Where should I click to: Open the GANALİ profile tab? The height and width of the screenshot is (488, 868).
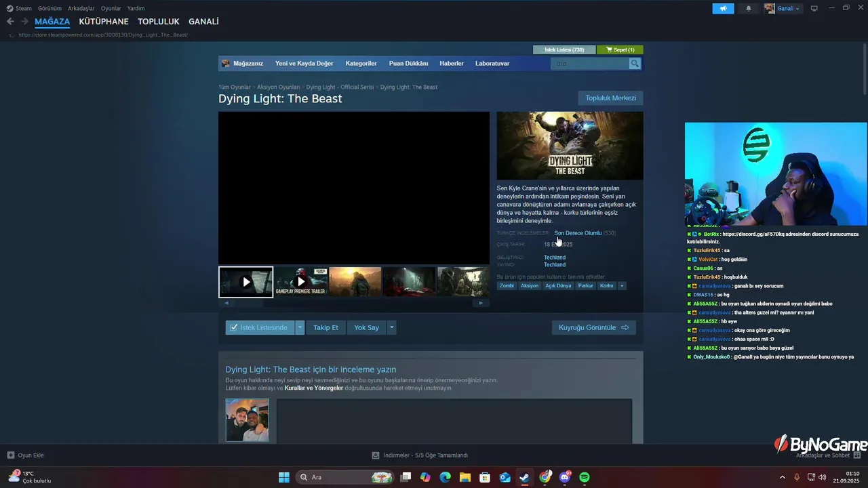203,22
